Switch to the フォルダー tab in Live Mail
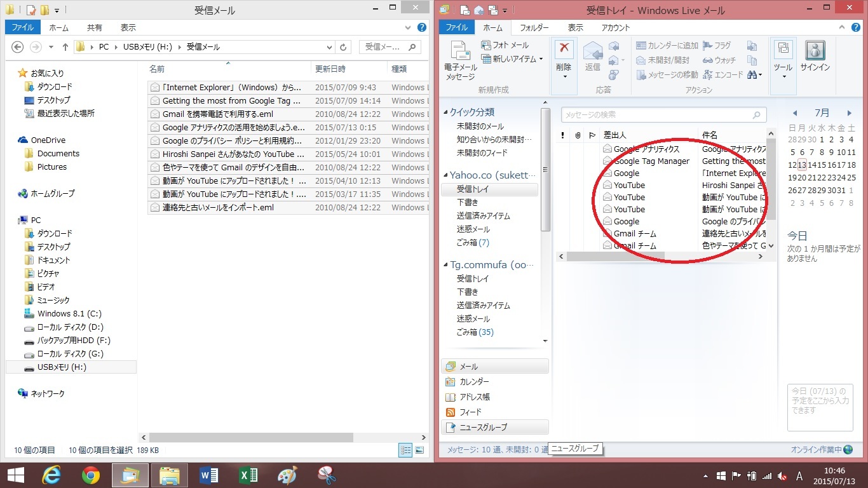This screenshot has width=868, height=488. coord(534,27)
